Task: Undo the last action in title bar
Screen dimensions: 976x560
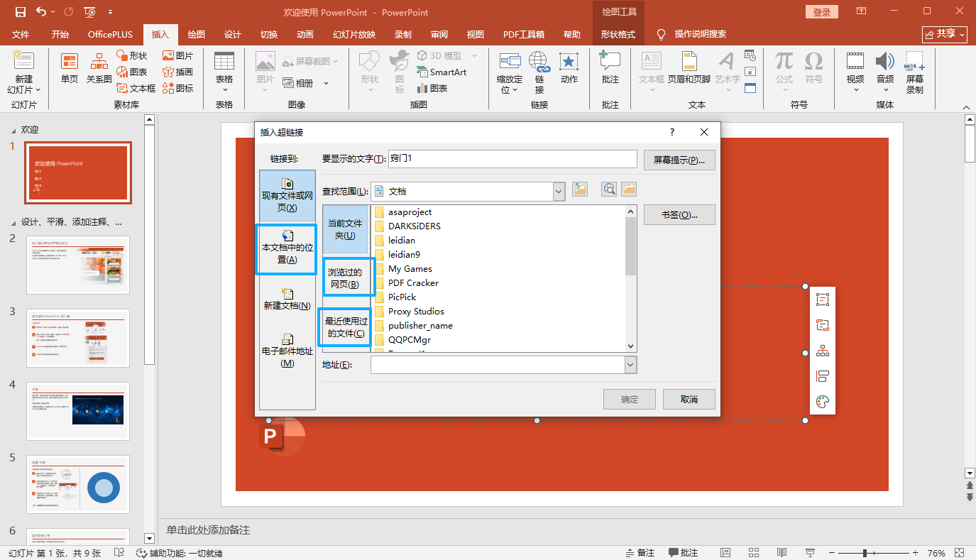Action: [x=40, y=12]
